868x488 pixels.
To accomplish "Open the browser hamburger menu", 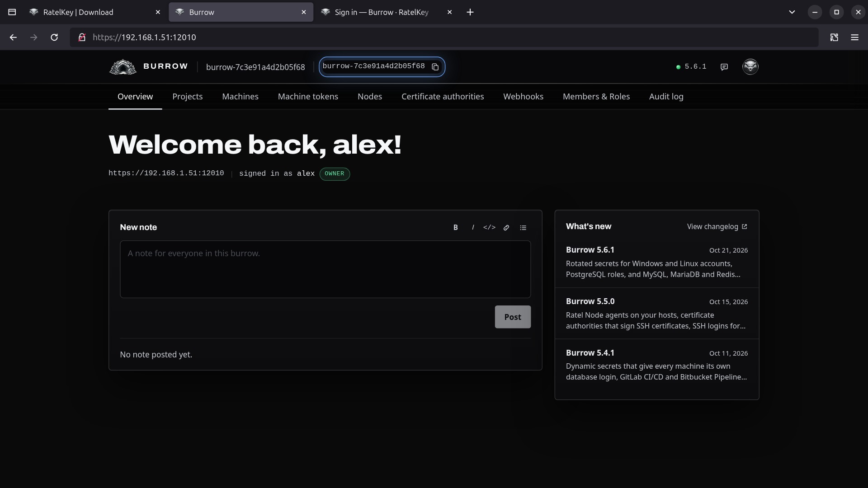I will [854, 38].
